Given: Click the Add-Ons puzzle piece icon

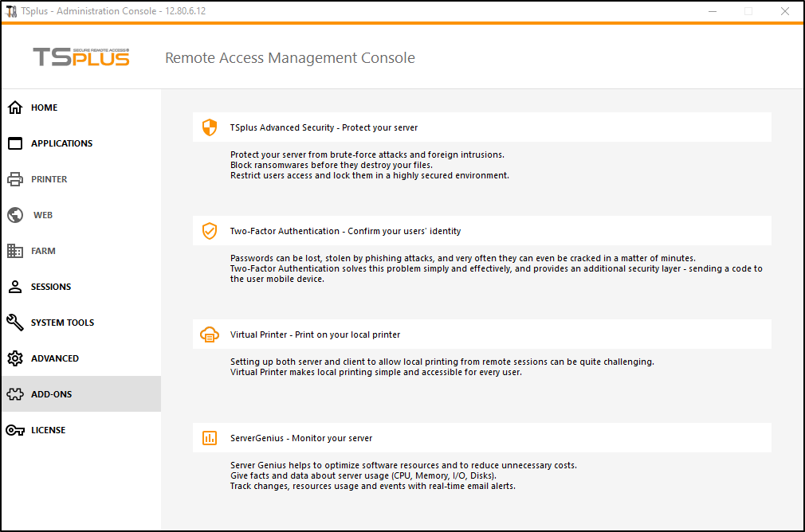Looking at the screenshot, I should [x=14, y=393].
